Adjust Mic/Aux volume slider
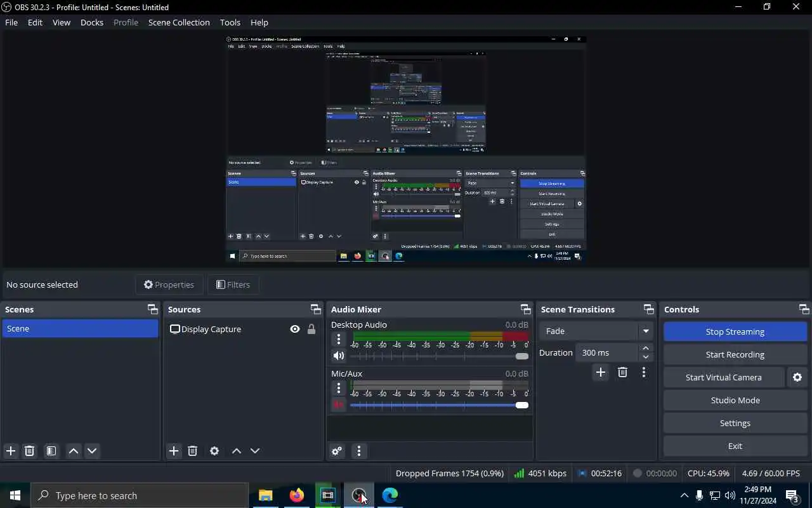 tap(439, 405)
